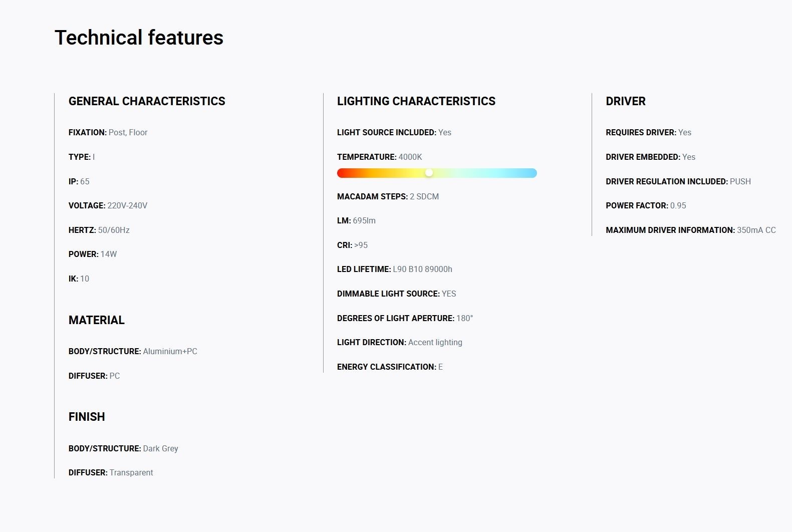792x532 pixels.
Task: Select the CRI >95 specification
Action: pos(352,245)
